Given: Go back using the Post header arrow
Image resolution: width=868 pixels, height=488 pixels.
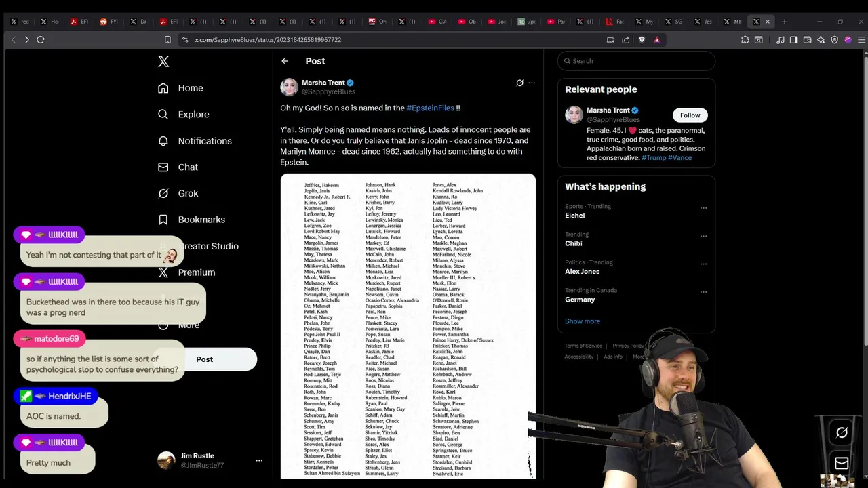Looking at the screenshot, I should tap(285, 61).
